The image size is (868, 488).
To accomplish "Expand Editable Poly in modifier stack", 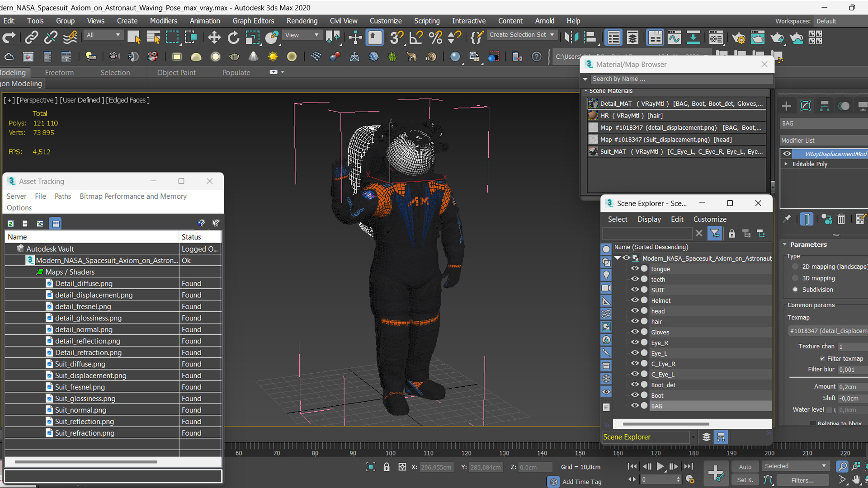I will coord(786,164).
